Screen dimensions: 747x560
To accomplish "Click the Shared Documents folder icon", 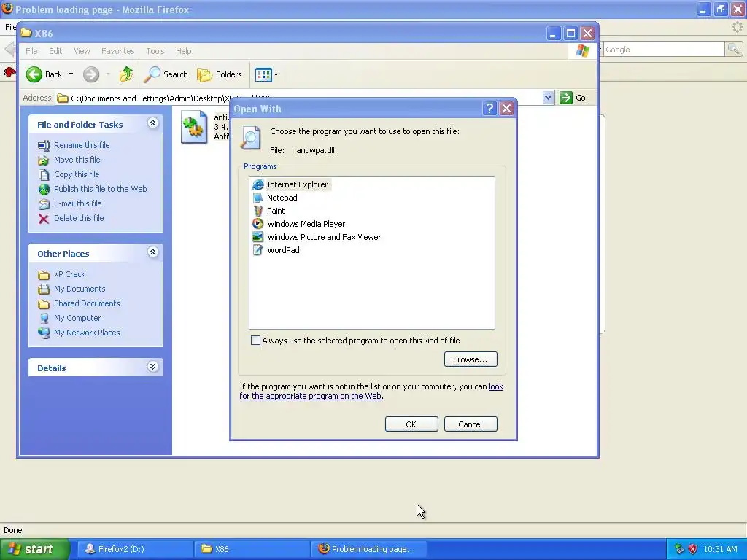I will pyautogui.click(x=44, y=304).
